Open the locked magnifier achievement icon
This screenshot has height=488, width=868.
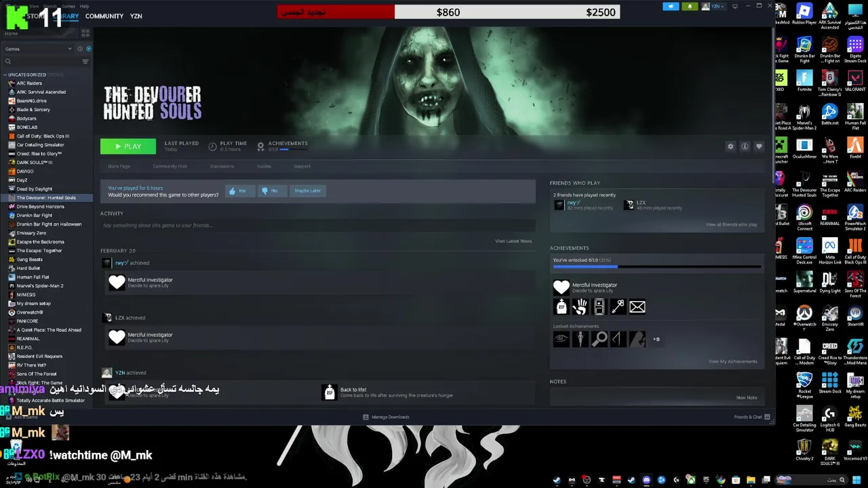(599, 339)
